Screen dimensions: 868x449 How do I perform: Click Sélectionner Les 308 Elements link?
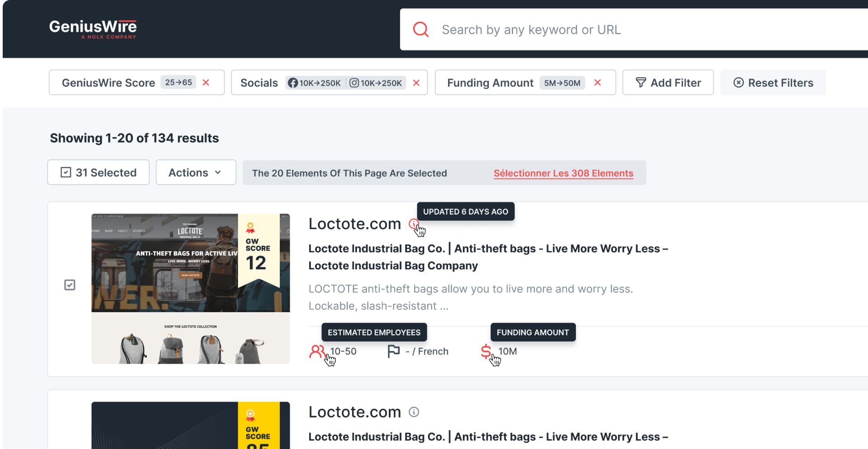563,173
